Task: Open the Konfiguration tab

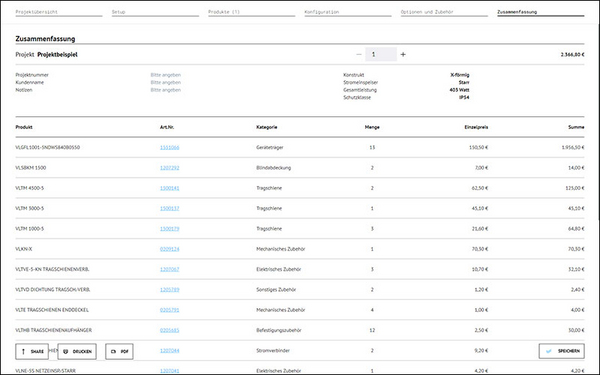Action: (348, 12)
